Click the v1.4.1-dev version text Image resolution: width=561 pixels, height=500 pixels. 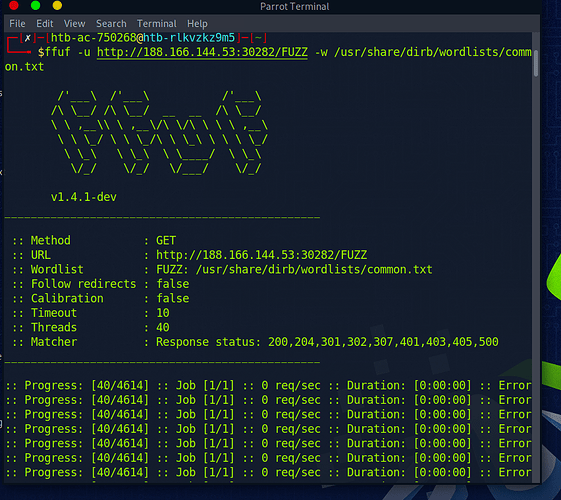coord(84,197)
